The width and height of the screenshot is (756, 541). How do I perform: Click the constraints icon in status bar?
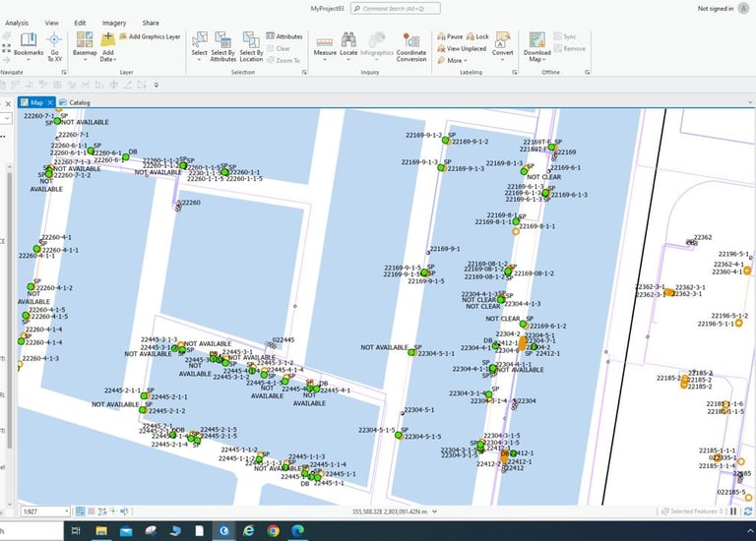point(102,511)
